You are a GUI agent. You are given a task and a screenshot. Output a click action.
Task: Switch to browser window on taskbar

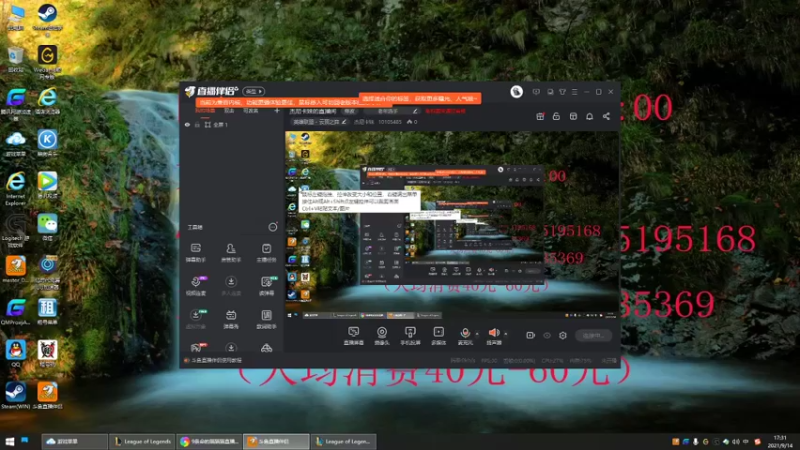tap(209, 441)
